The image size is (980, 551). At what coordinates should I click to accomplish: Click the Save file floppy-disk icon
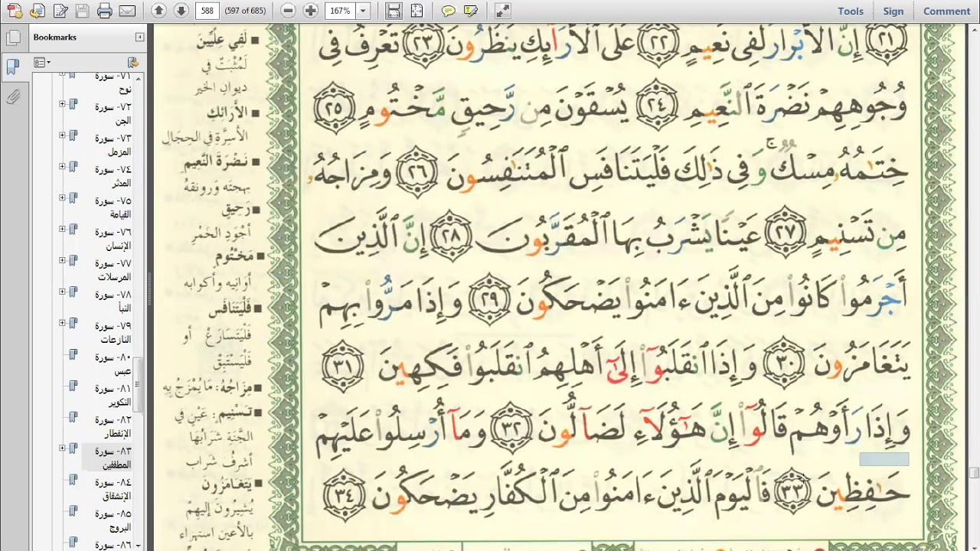pyautogui.click(x=83, y=11)
